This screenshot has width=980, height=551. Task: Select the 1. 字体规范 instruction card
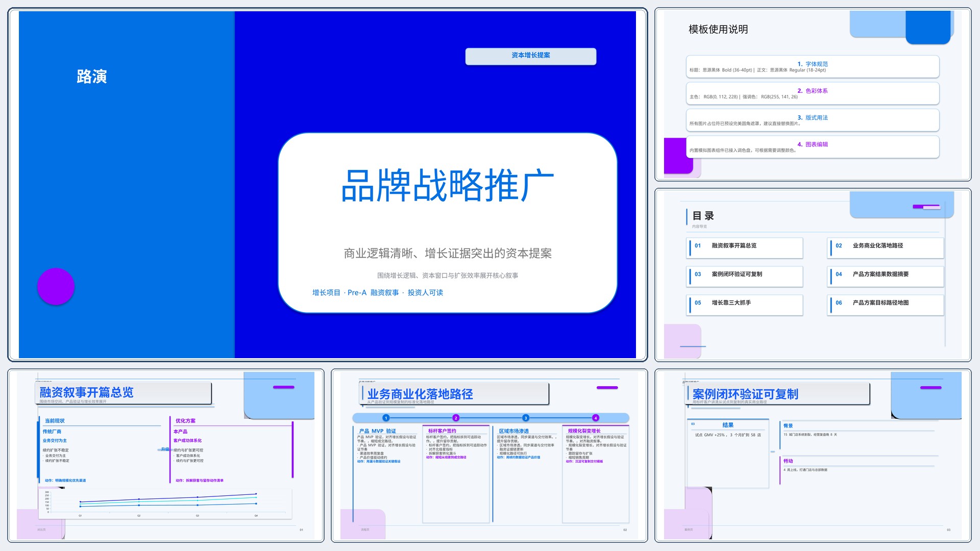click(x=813, y=67)
